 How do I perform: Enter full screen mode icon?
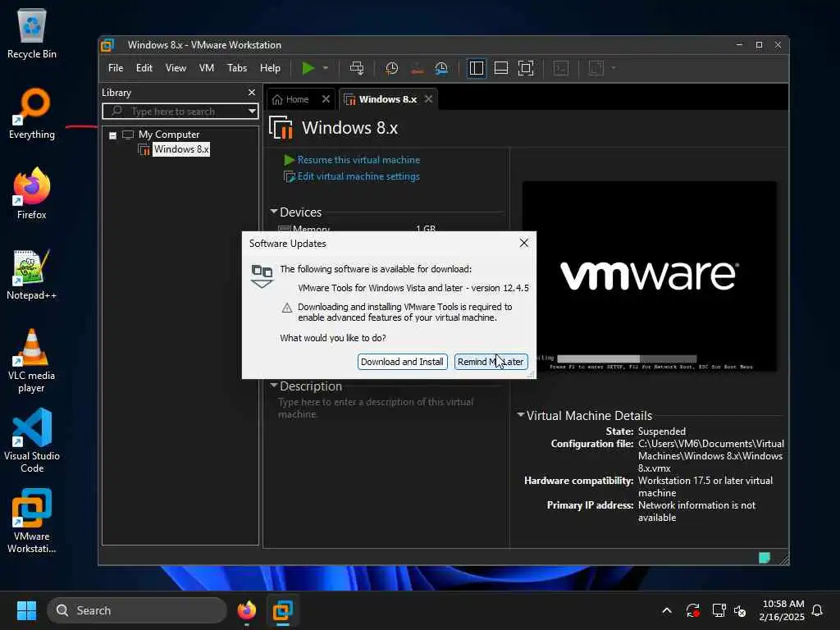(x=526, y=68)
